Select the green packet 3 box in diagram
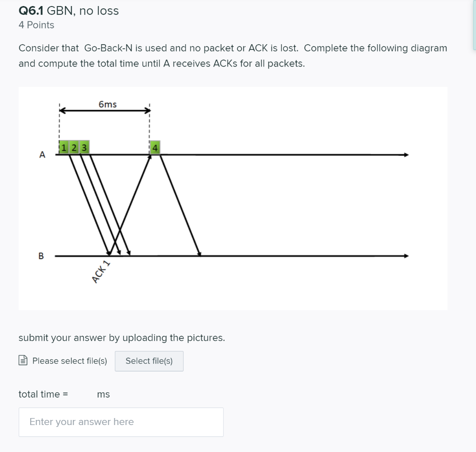 click(x=83, y=147)
